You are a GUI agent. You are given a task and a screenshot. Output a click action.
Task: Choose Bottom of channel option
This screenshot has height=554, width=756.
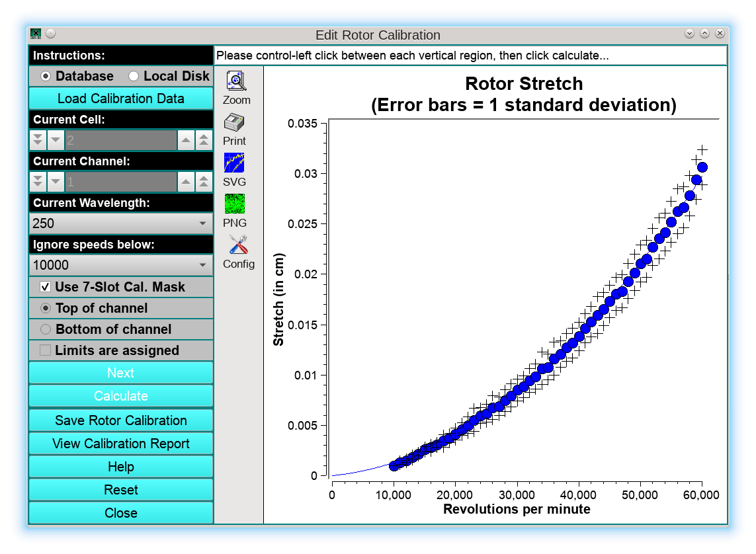click(x=46, y=329)
